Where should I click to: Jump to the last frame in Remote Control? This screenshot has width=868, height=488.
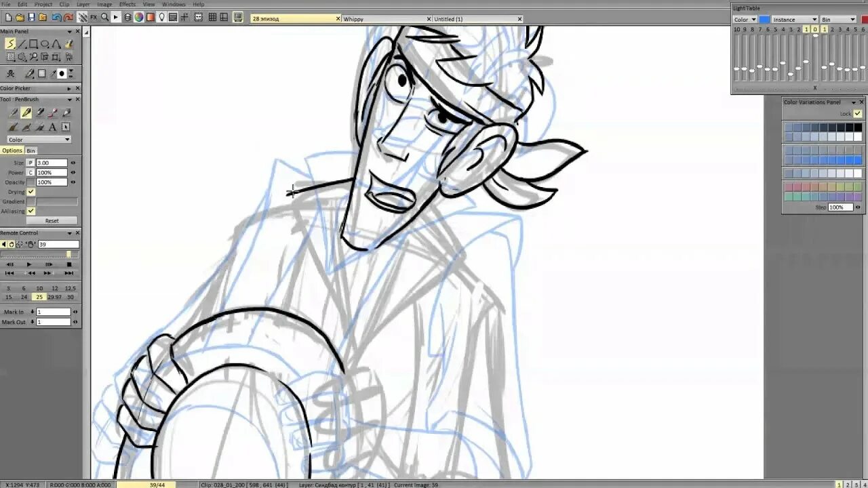click(x=69, y=273)
